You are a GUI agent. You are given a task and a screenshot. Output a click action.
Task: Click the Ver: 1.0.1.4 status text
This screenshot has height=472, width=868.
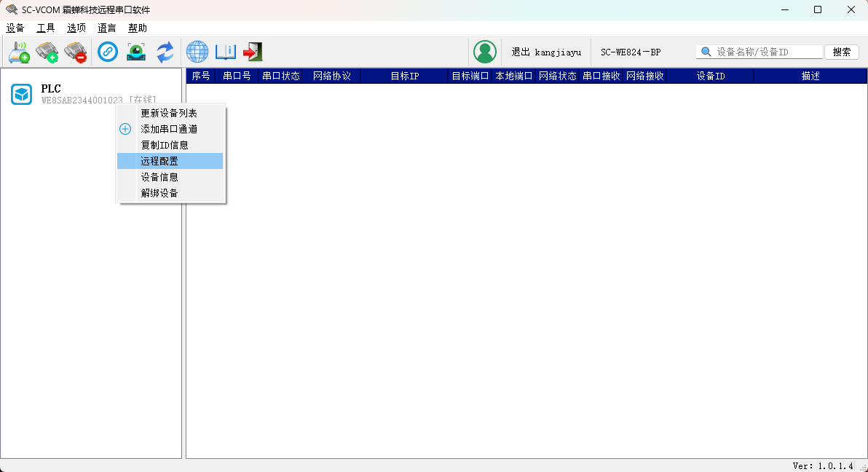click(x=823, y=466)
